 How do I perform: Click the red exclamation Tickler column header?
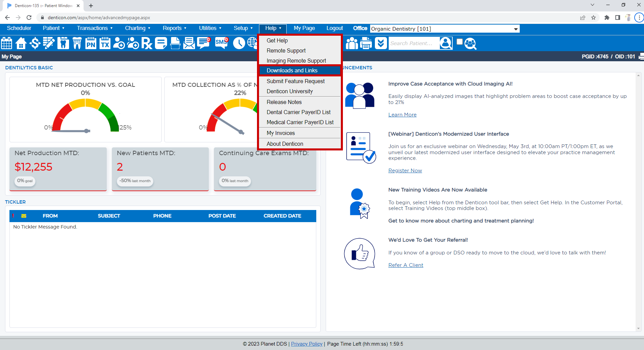tap(13, 216)
